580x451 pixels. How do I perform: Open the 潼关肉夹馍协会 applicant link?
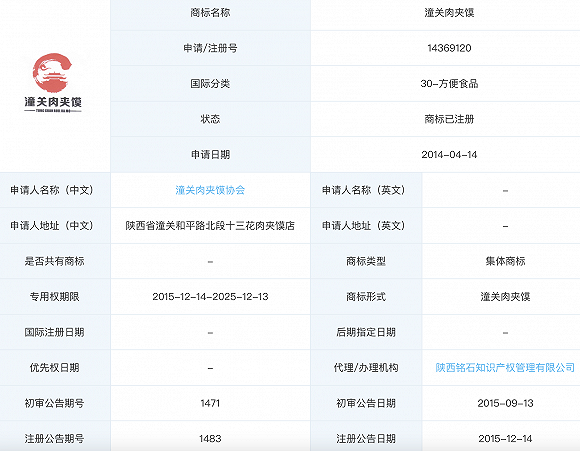pyautogui.click(x=210, y=190)
